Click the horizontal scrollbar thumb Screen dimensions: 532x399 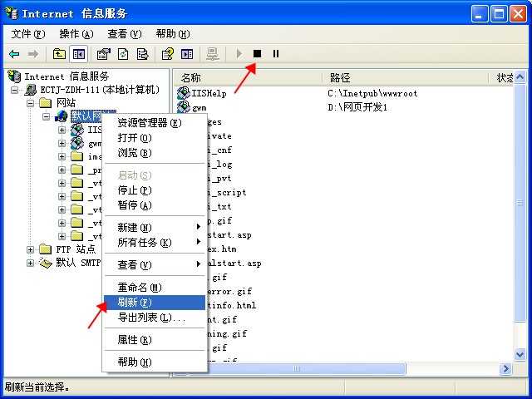[x=297, y=368]
